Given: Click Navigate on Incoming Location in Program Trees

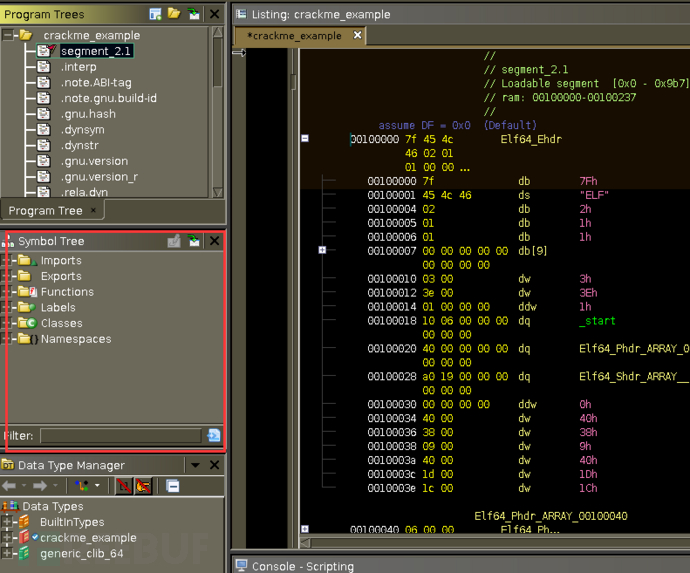Looking at the screenshot, I should coord(193,14).
